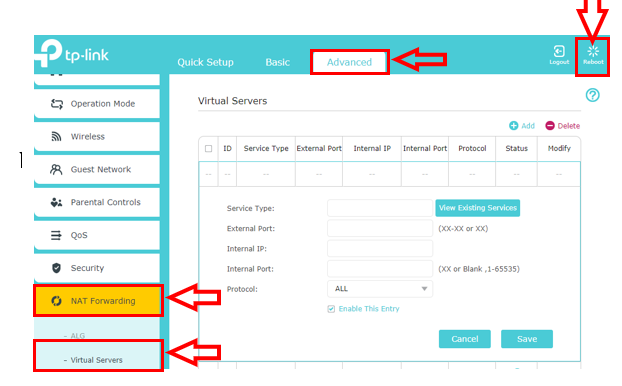Click the NAT Forwarding circular icon

[x=56, y=301]
